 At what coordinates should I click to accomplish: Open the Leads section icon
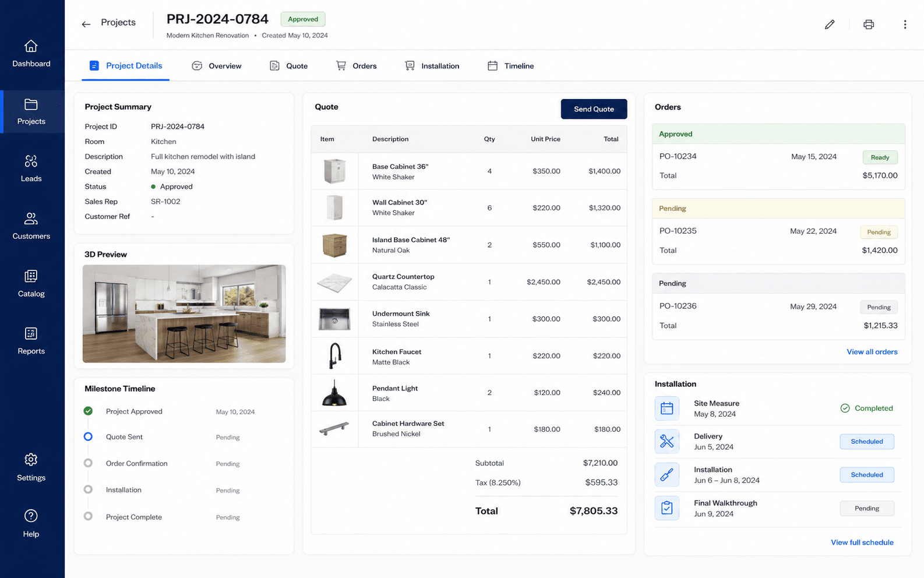(31, 161)
